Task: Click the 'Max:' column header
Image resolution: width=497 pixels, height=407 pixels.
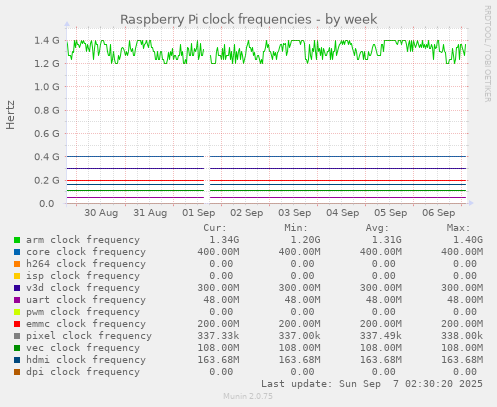Action: (458, 228)
